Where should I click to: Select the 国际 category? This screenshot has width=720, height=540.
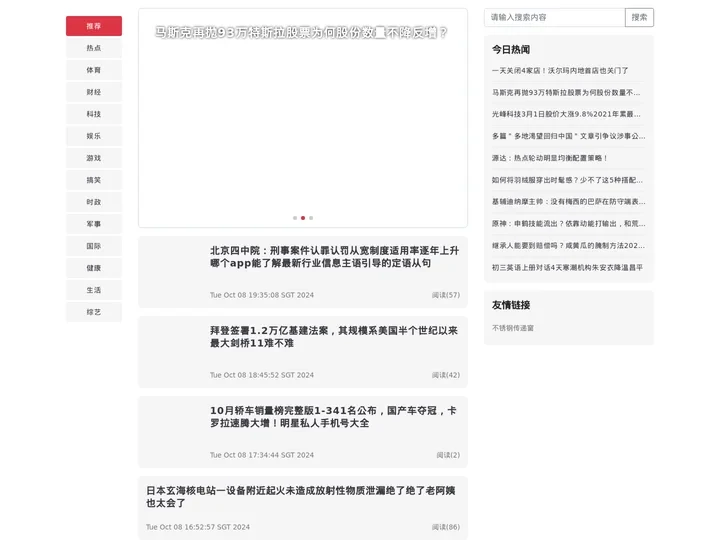[x=94, y=247]
